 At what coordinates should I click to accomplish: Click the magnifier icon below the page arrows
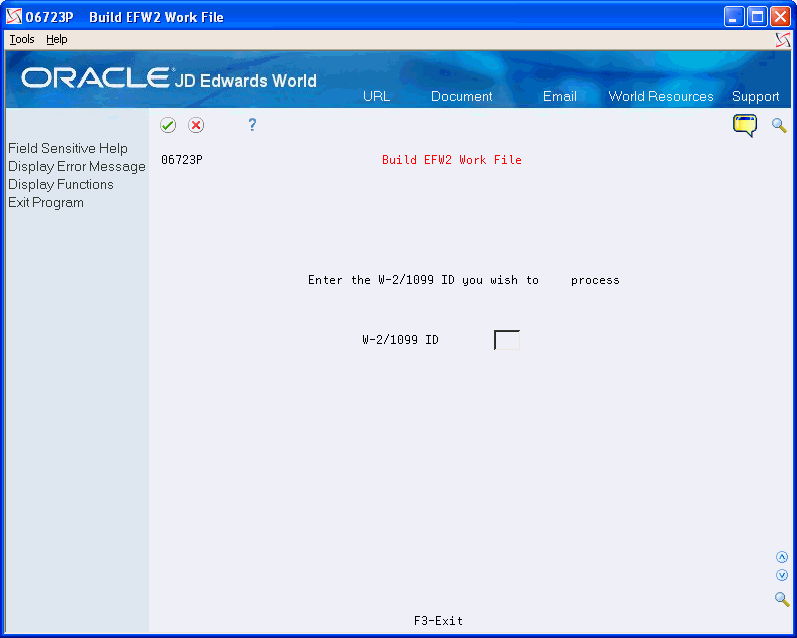(782, 599)
